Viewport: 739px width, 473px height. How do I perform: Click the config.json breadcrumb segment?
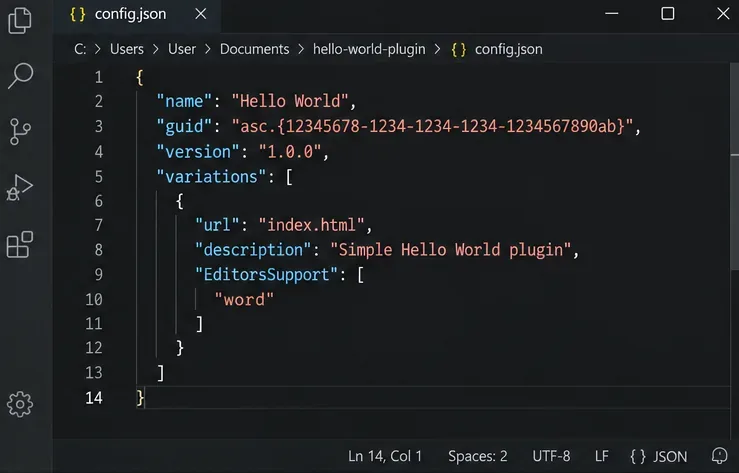pyautogui.click(x=509, y=49)
